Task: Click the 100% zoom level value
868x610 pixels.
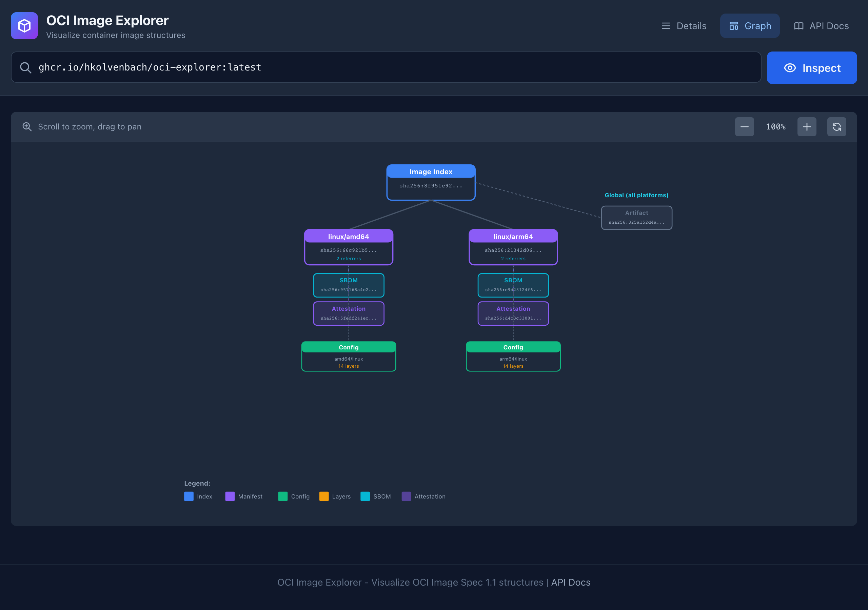Action: click(x=775, y=127)
